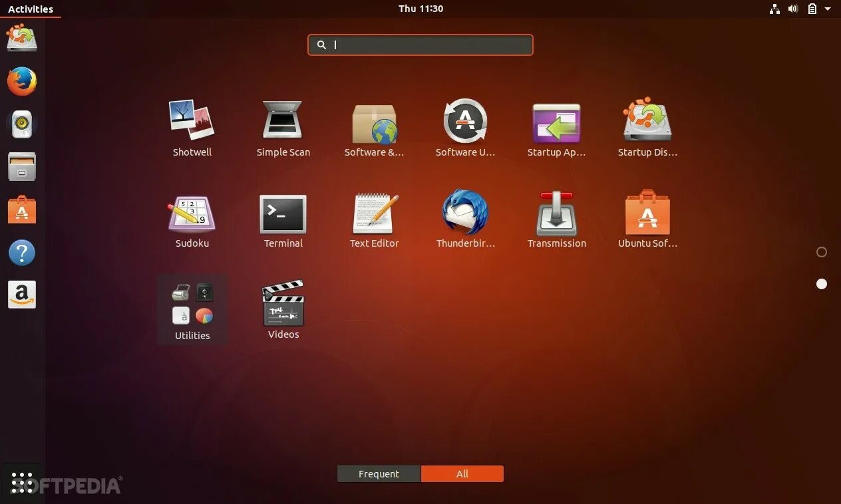Screen dimensions: 841x504
Task: Click the "Shotwell" label
Action: pyautogui.click(x=192, y=152)
